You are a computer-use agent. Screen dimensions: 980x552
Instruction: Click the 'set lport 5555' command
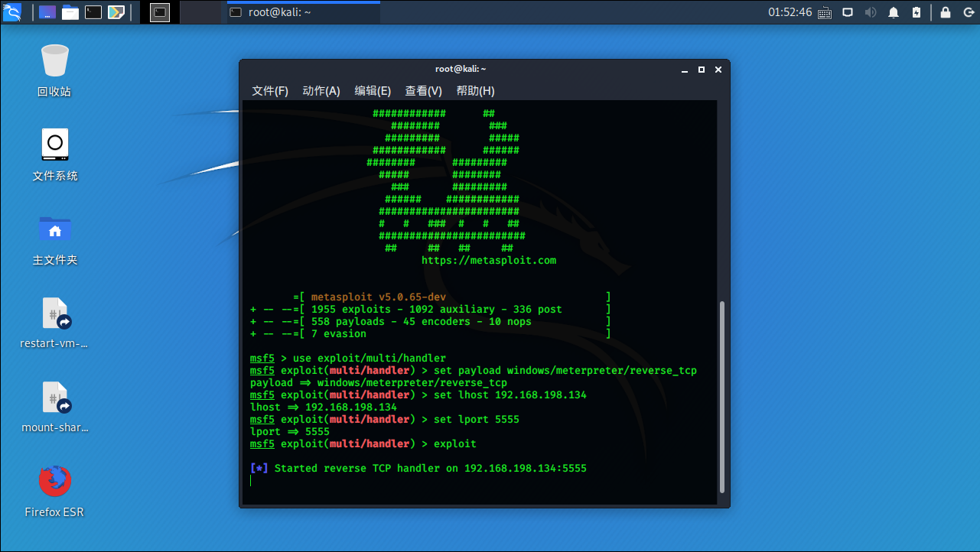(x=477, y=420)
